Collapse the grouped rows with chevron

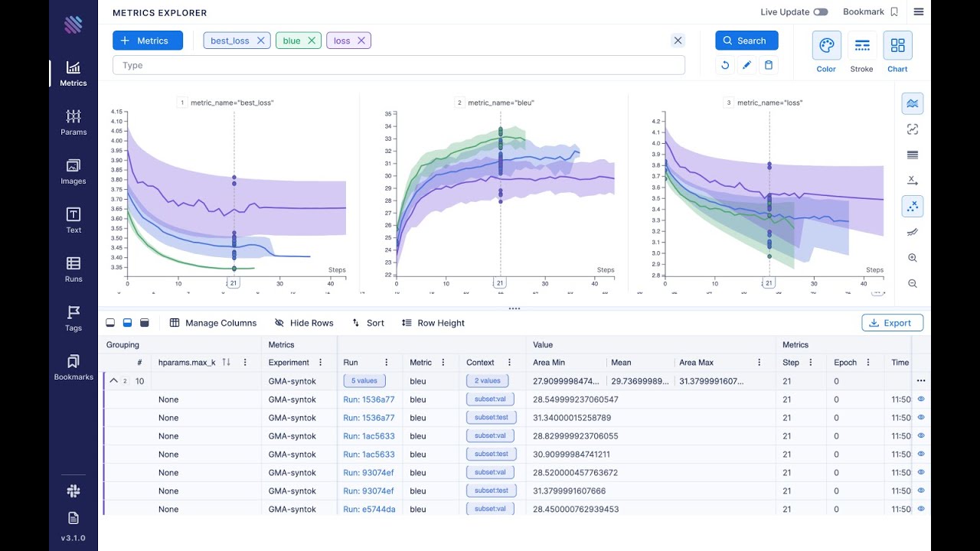(114, 381)
